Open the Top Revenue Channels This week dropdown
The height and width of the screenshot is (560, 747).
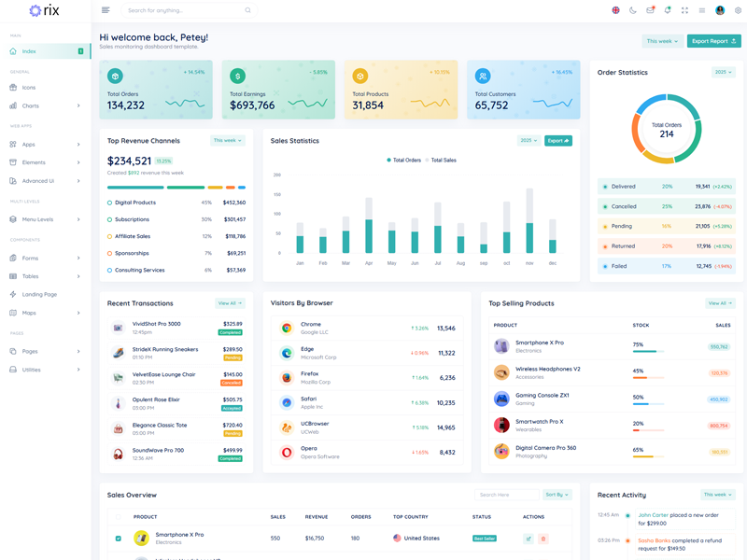228,141
